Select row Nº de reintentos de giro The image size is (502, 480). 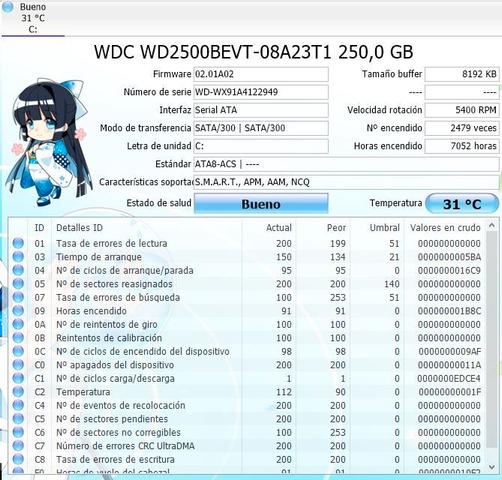click(x=247, y=324)
